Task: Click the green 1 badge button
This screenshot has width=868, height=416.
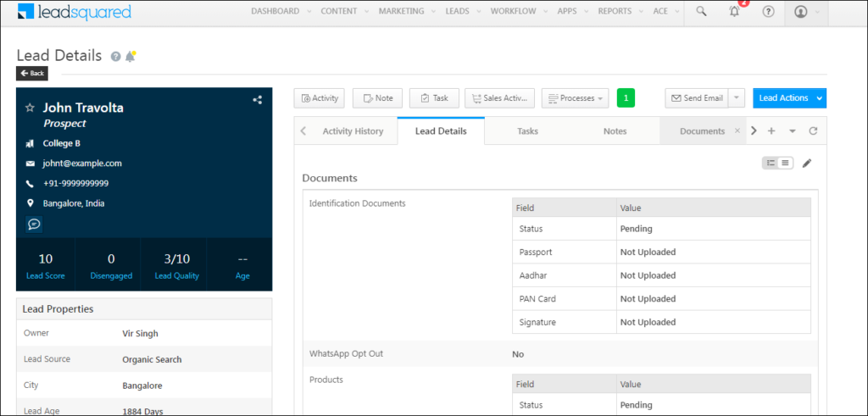Action: pyautogui.click(x=626, y=98)
